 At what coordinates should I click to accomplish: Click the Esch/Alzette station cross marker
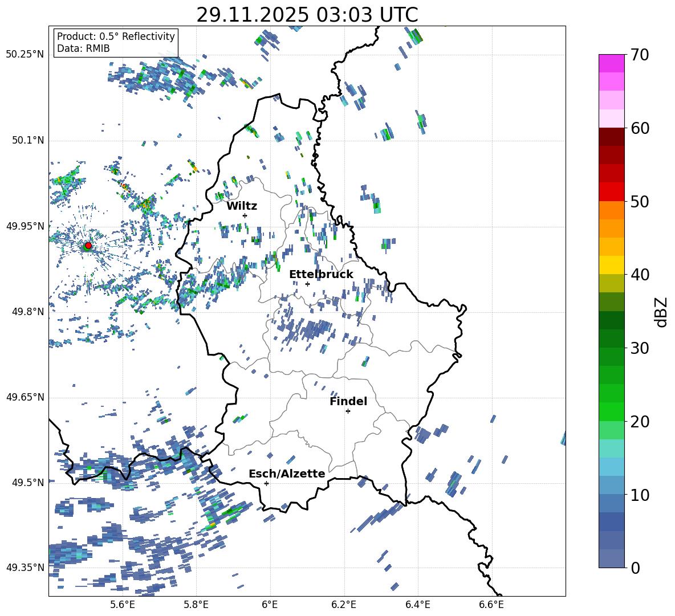click(266, 483)
